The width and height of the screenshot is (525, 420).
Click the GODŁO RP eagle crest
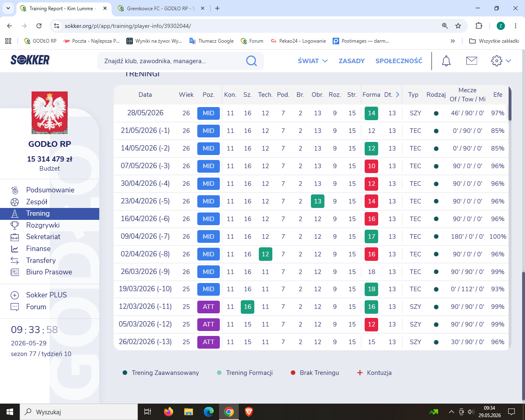[x=50, y=113]
